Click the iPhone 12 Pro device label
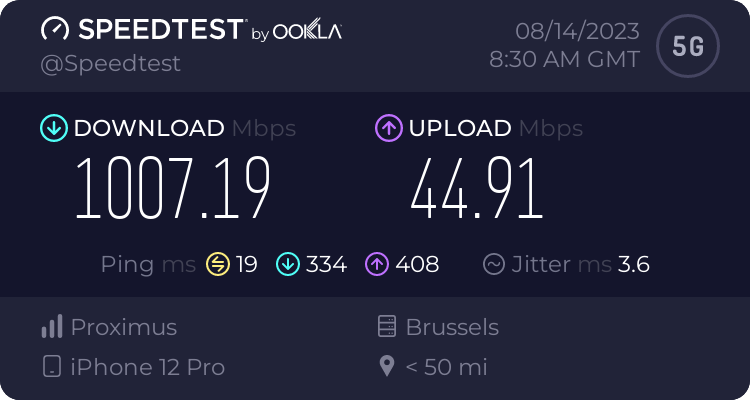750x400 pixels. point(148,367)
